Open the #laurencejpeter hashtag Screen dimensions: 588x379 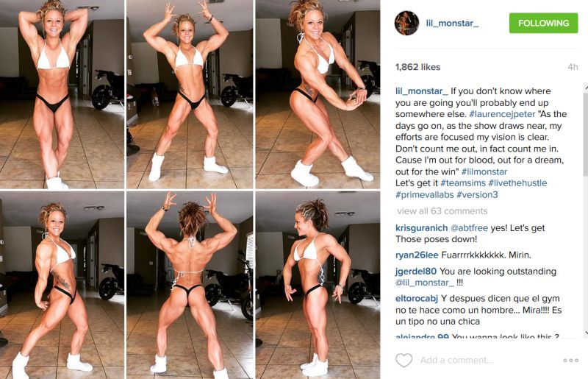pos(502,114)
